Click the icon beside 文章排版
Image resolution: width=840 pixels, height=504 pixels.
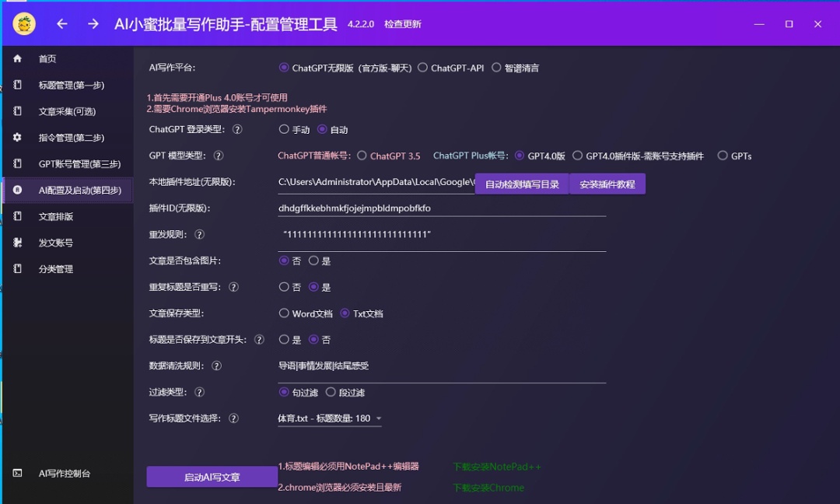point(18,216)
